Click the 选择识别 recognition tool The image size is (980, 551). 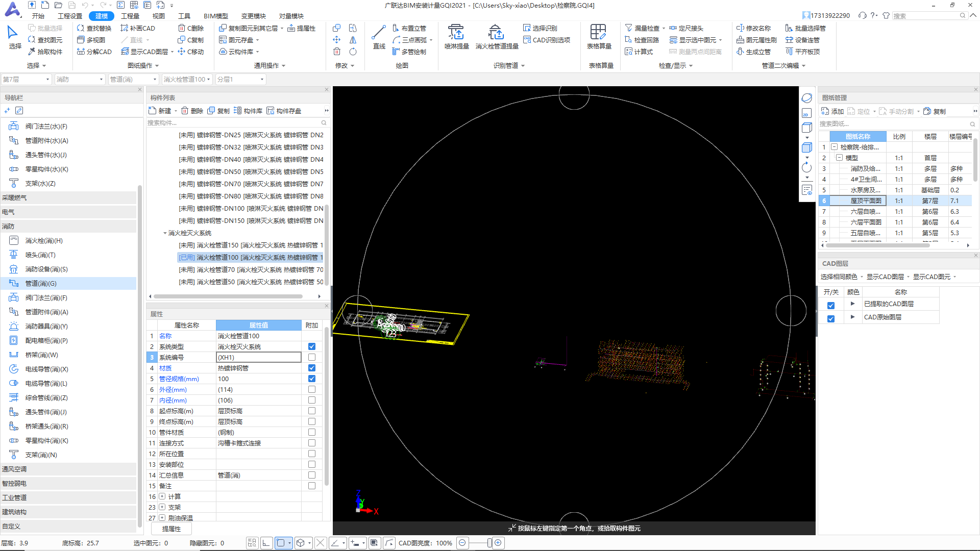pyautogui.click(x=540, y=28)
